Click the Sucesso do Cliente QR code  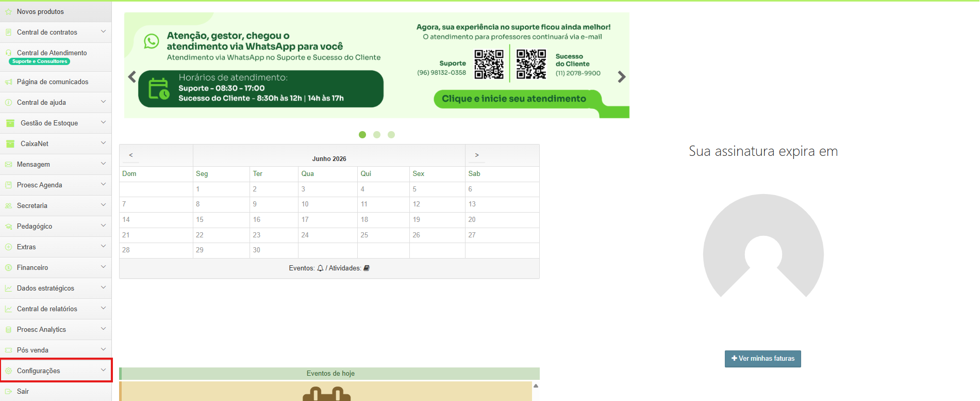point(531,64)
